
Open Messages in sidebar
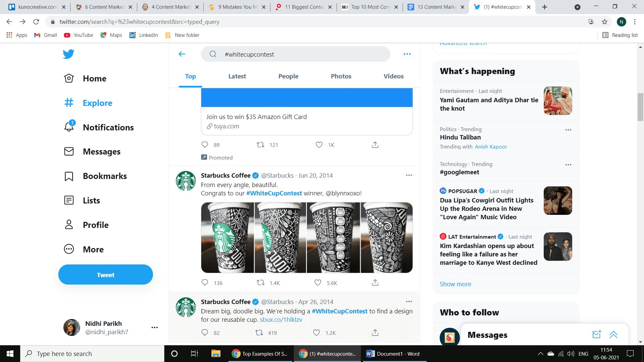92,152
